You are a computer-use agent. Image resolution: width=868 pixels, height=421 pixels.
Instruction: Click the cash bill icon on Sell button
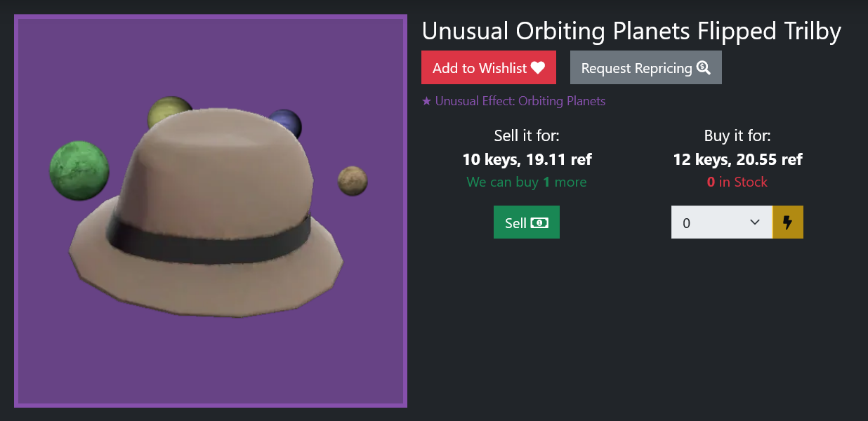(539, 222)
